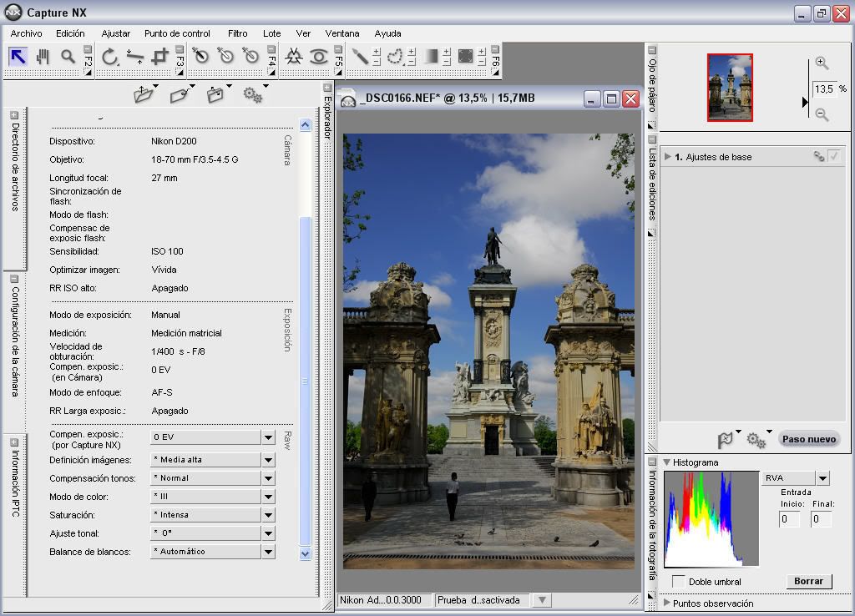855x616 pixels.
Task: Collapse the Ojo de pájaro panel
Action: pos(652,50)
